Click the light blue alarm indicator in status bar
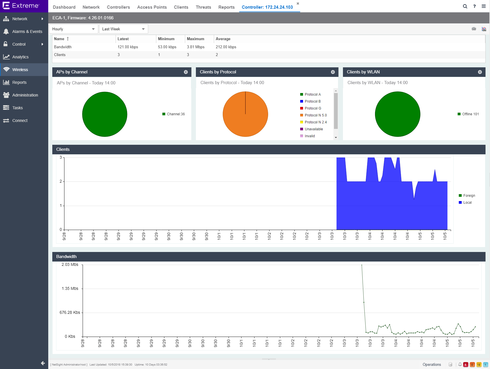 point(486,364)
